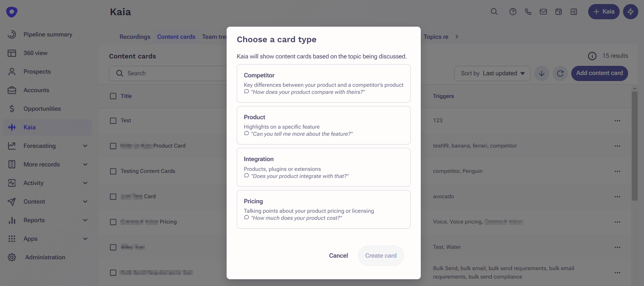Refresh the content cards list
The image size is (644, 286).
tap(560, 73)
